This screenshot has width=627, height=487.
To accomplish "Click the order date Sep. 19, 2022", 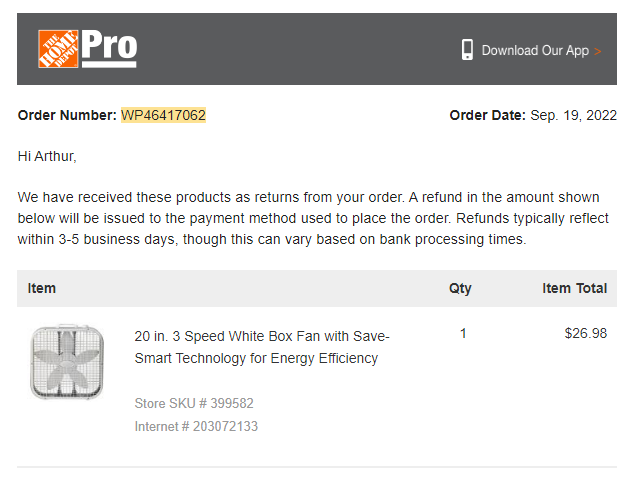I will [573, 115].
